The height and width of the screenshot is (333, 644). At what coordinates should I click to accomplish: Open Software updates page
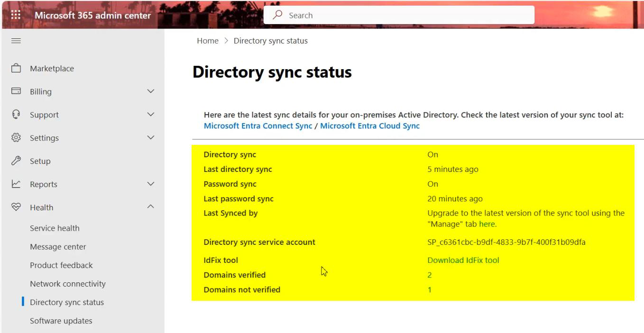coord(61,321)
